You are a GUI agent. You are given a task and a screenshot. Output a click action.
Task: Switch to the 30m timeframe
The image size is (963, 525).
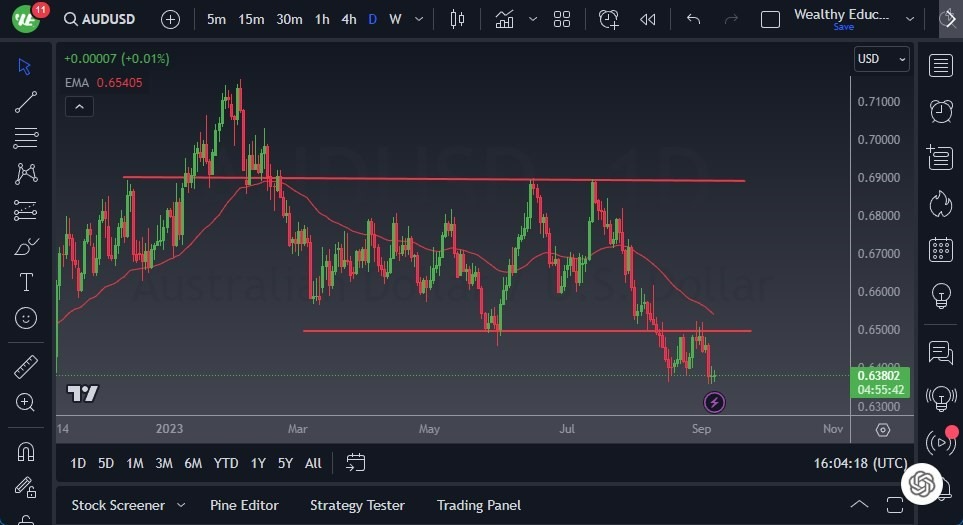pos(289,19)
